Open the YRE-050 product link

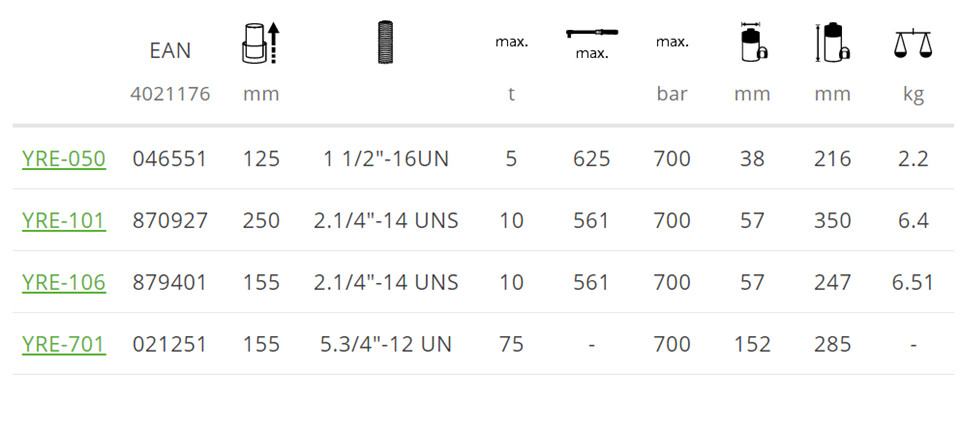pyautogui.click(x=64, y=159)
